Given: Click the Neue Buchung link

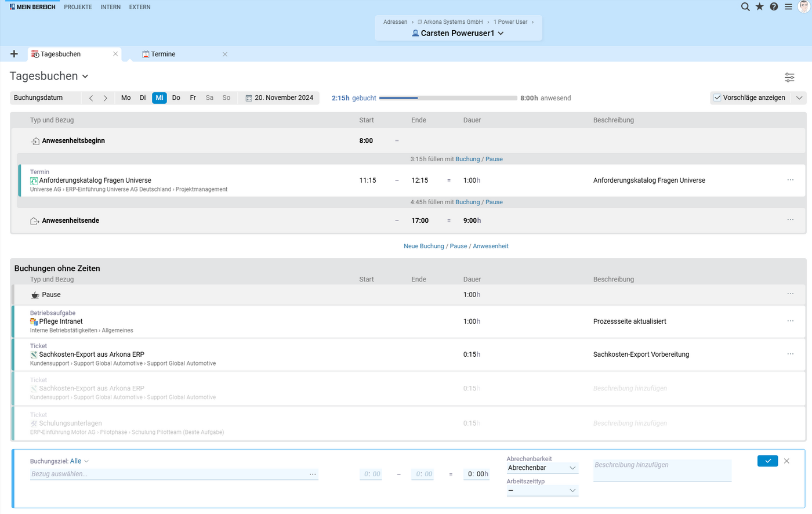Looking at the screenshot, I should click(x=424, y=246).
